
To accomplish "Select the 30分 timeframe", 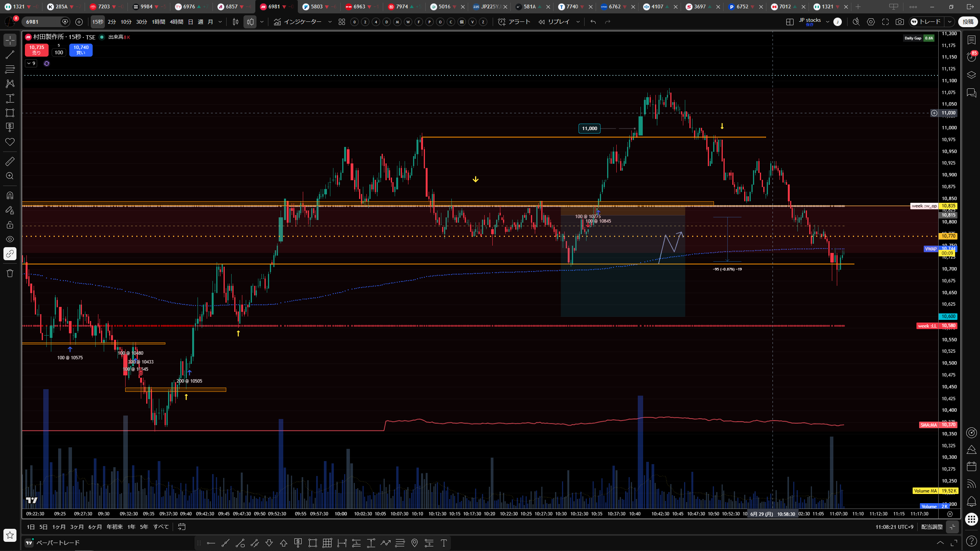I will [x=142, y=22].
